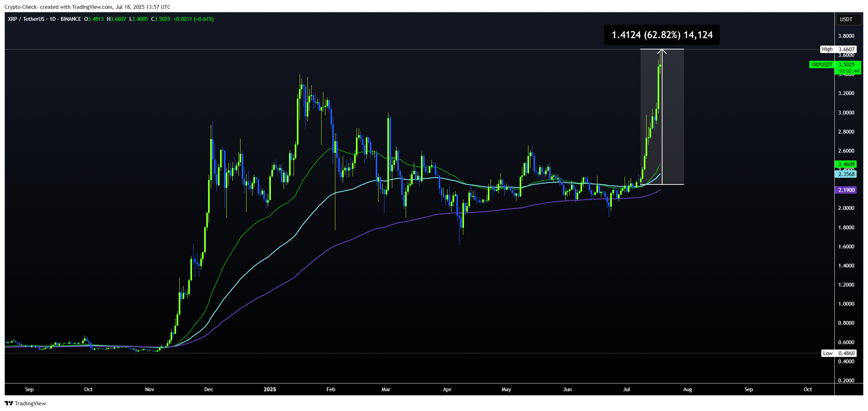Click the purple 2.1900 moving average label
This screenshot has height=411, width=868.
(x=846, y=190)
